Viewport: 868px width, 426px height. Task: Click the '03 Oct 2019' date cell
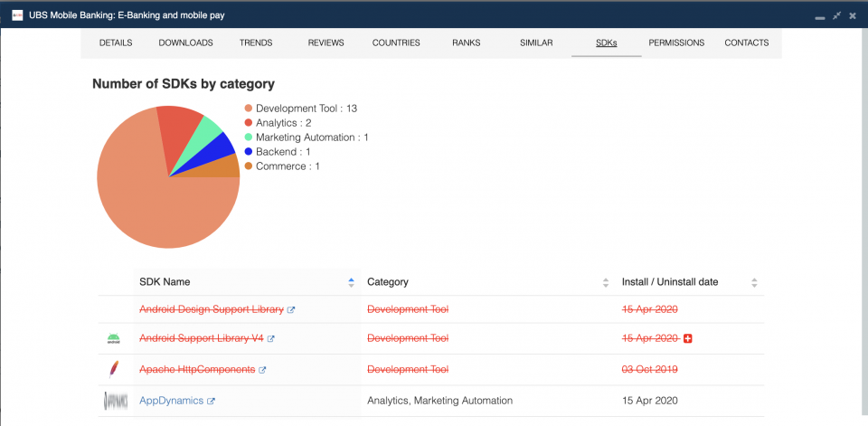pos(650,370)
